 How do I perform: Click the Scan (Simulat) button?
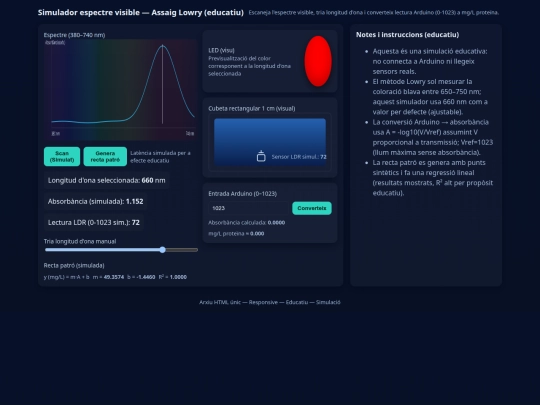(x=62, y=157)
